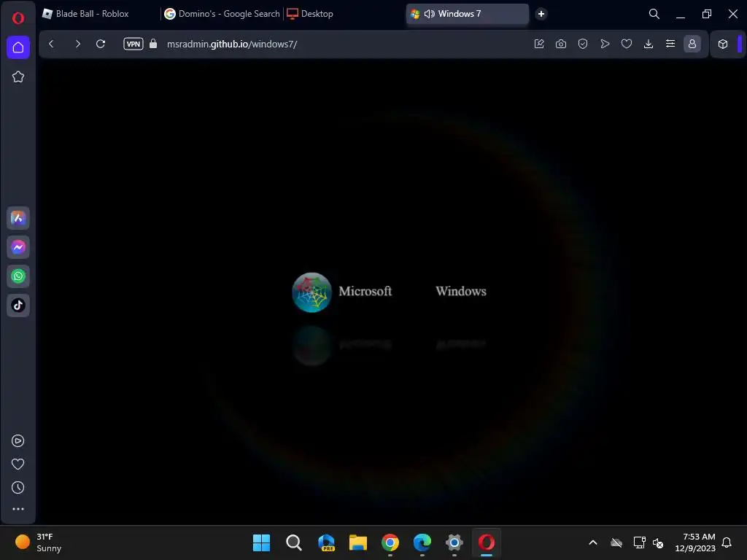
Task: Open taskbar Search
Action: [293, 542]
